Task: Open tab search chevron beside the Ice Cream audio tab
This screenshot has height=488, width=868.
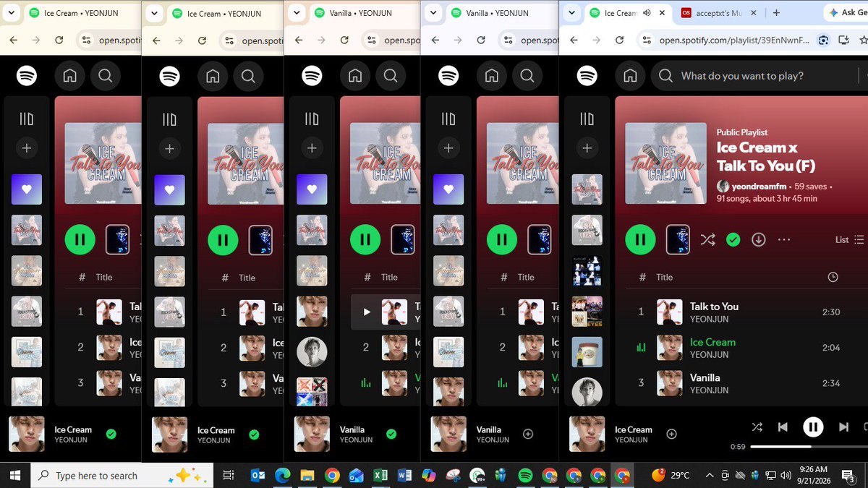Action: 571,13
